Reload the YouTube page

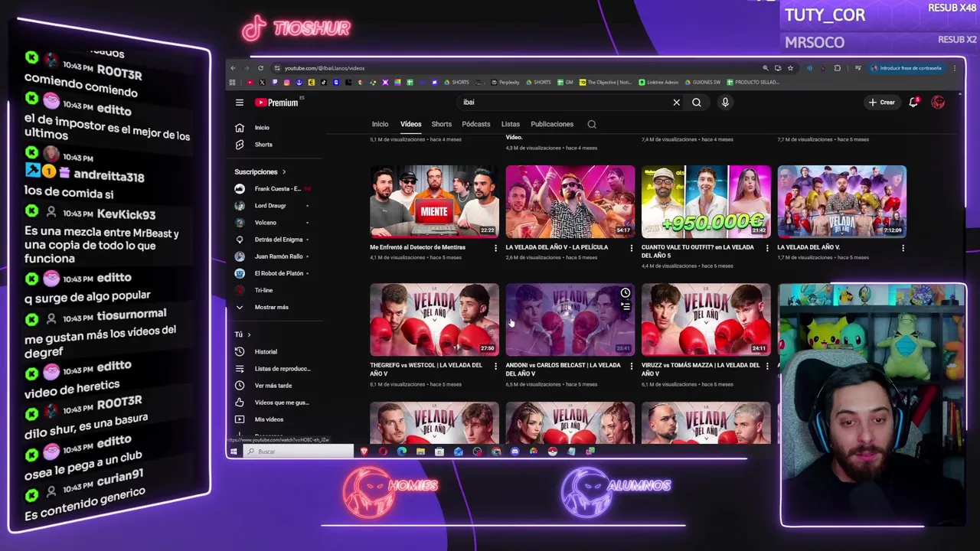260,68
